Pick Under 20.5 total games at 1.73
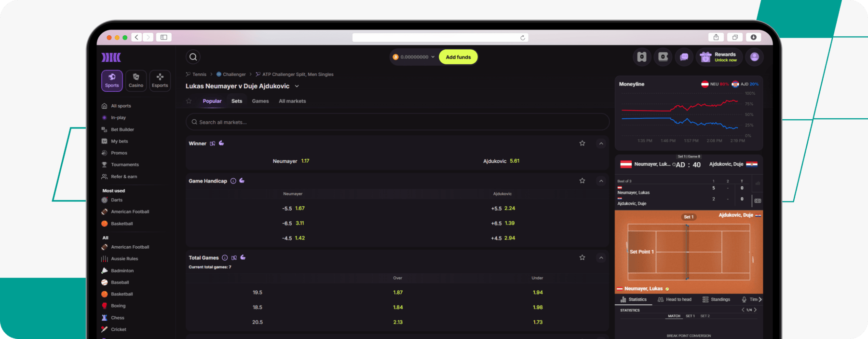 coord(538,322)
